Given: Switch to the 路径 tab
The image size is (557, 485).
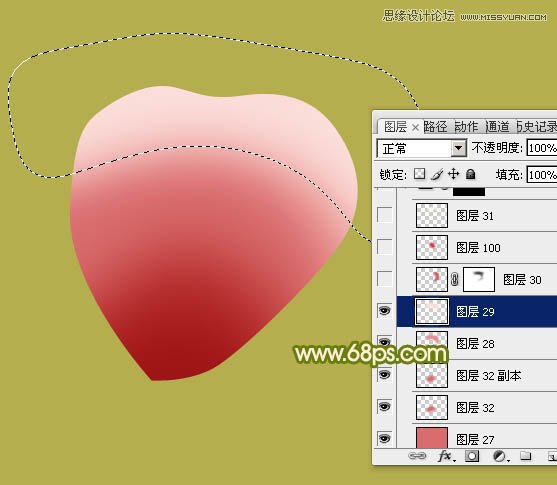Looking at the screenshot, I should click(x=436, y=127).
